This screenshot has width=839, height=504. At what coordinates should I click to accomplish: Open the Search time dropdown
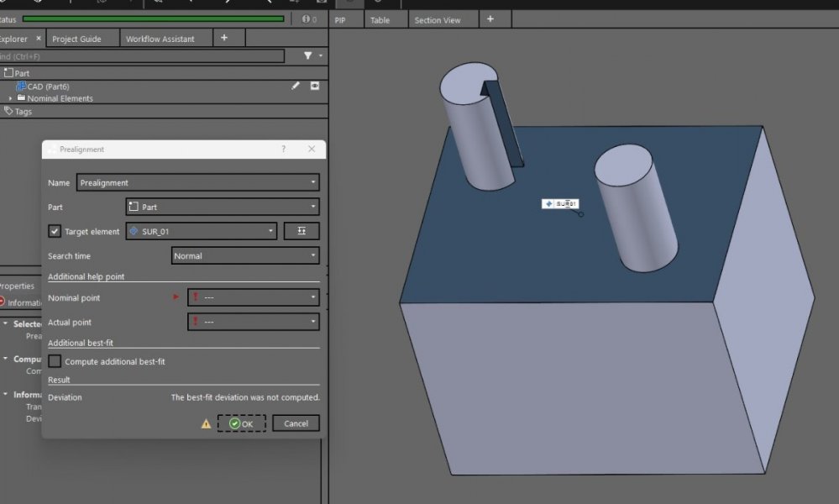click(x=245, y=256)
